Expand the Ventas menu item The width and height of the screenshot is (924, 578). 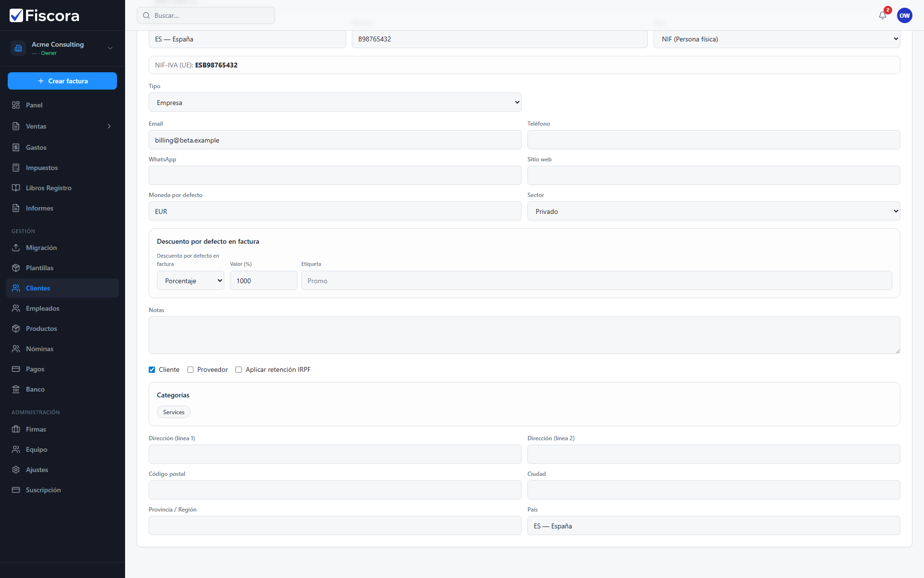coord(62,126)
